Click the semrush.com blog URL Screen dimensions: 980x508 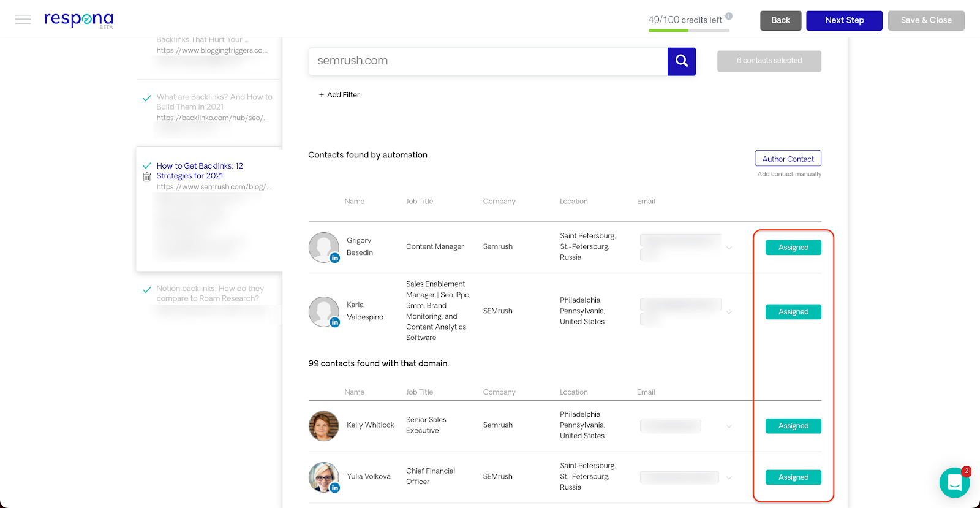[214, 187]
